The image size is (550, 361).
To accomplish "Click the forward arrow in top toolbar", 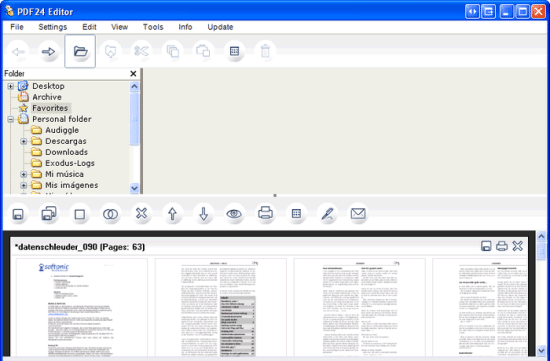I will point(48,52).
